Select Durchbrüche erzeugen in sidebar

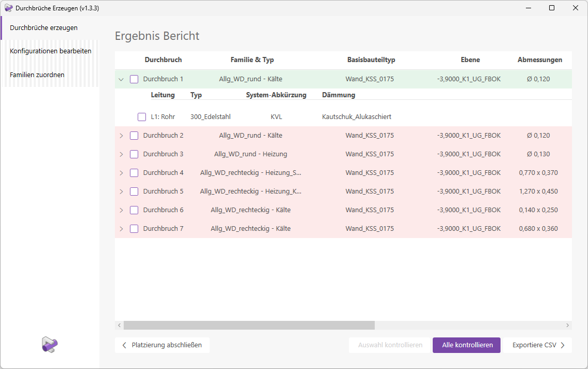click(43, 28)
